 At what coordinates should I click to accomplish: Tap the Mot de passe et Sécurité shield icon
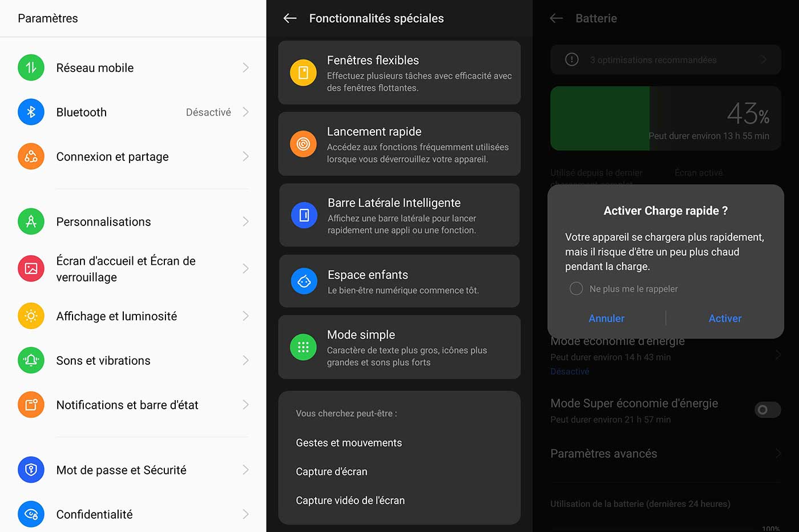click(x=31, y=470)
